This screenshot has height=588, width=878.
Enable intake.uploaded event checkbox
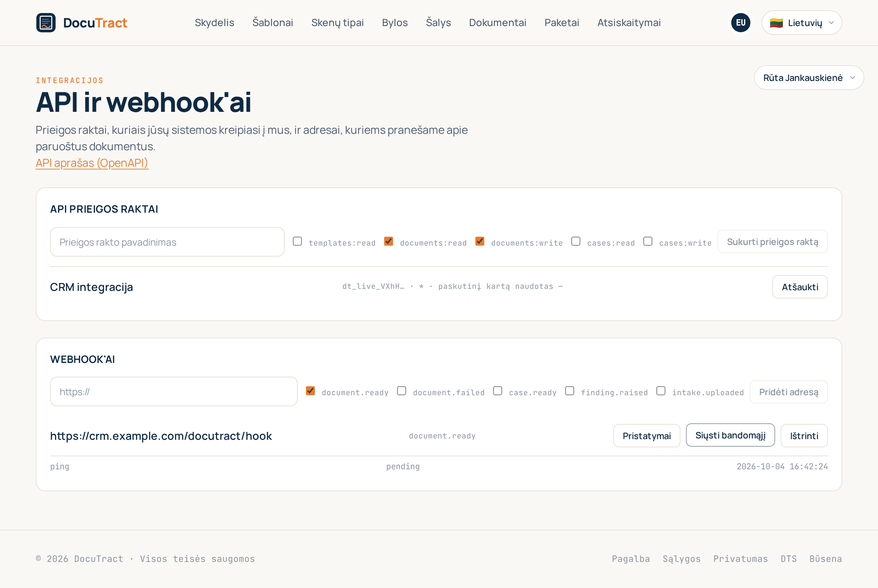pyautogui.click(x=661, y=391)
